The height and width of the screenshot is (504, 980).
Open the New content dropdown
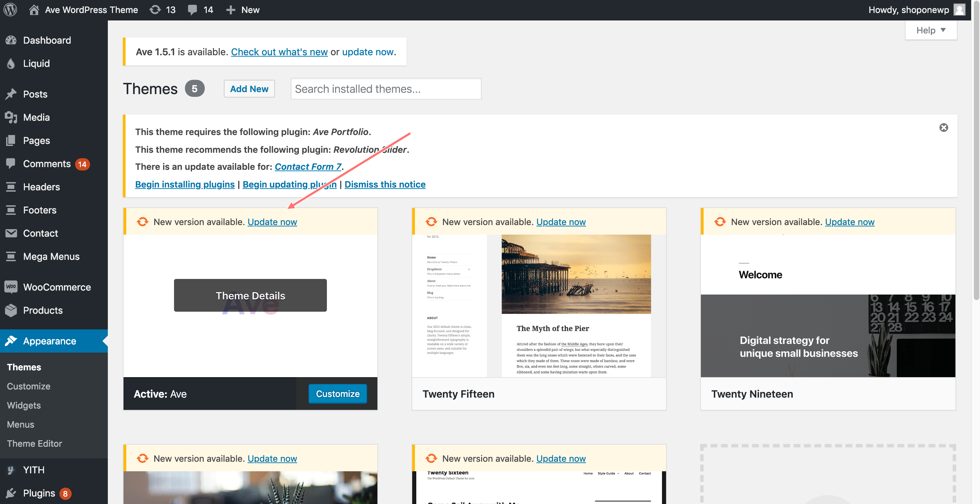coord(243,10)
